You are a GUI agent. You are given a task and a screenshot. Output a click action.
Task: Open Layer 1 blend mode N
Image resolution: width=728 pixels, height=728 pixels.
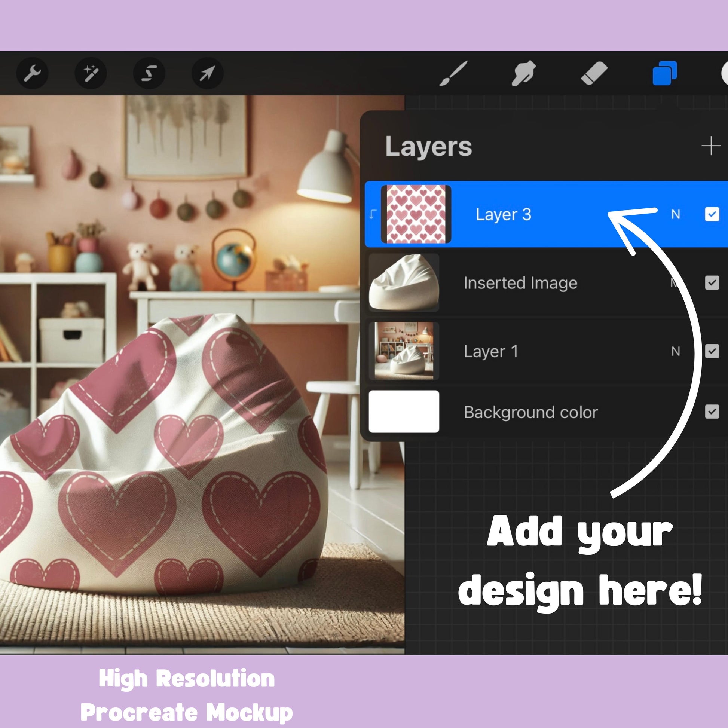[x=676, y=351]
